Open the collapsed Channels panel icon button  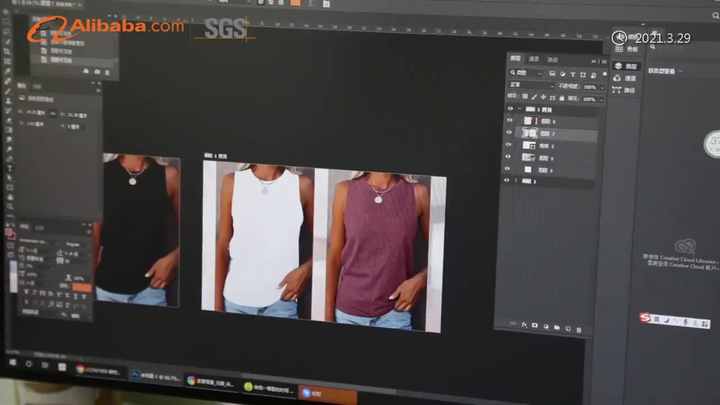click(625, 79)
